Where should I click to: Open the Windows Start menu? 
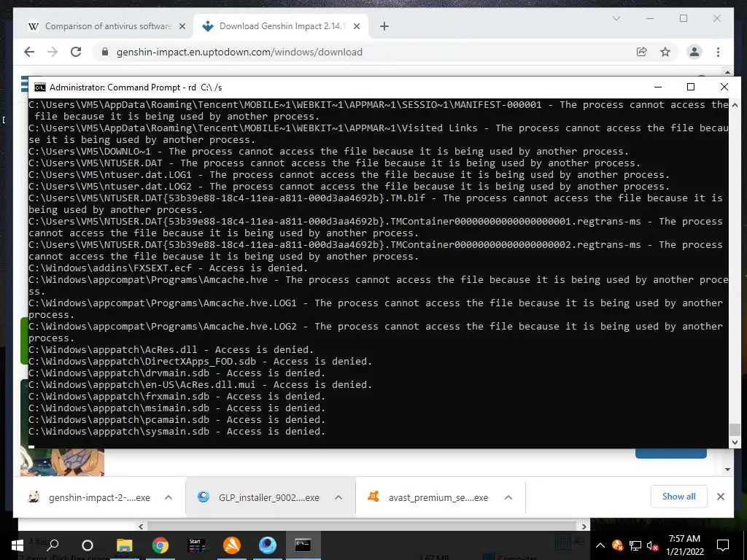[18, 545]
